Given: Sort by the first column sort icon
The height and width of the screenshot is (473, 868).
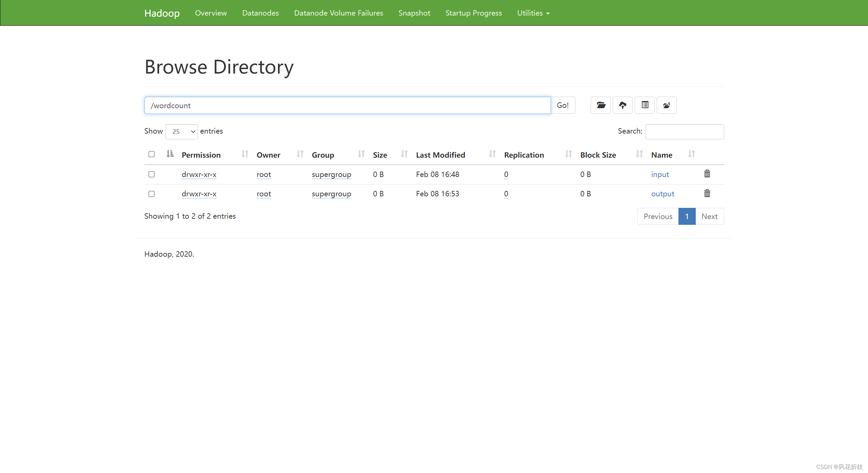Looking at the screenshot, I should coord(170,154).
